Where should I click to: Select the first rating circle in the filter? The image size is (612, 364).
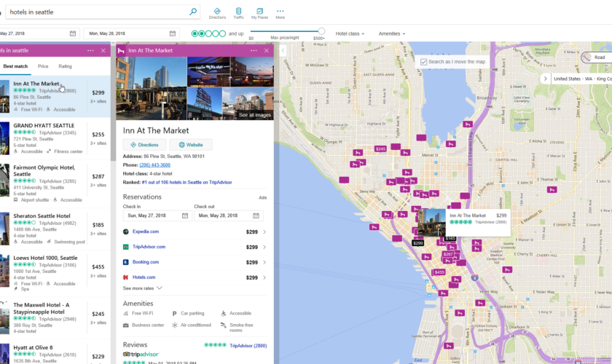click(x=195, y=33)
